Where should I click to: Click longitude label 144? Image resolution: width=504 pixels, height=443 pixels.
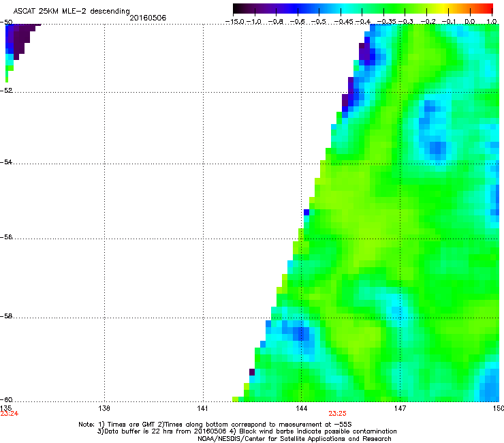pos(301,408)
